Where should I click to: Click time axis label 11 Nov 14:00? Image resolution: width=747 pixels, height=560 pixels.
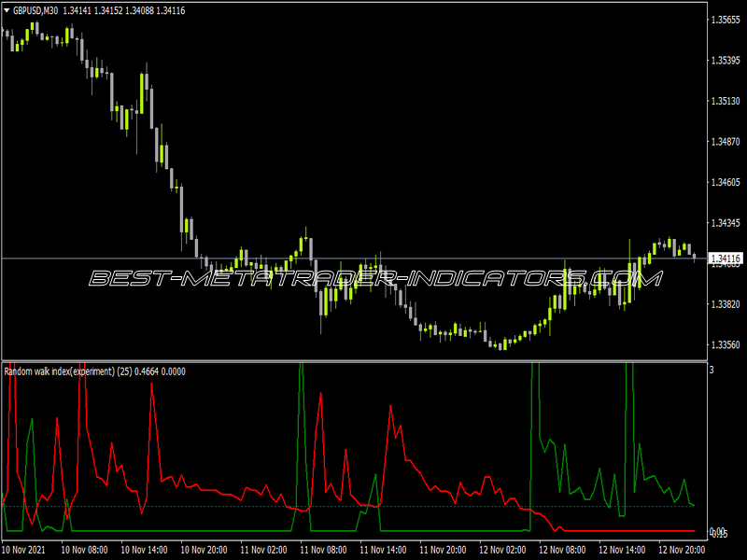[383, 550]
